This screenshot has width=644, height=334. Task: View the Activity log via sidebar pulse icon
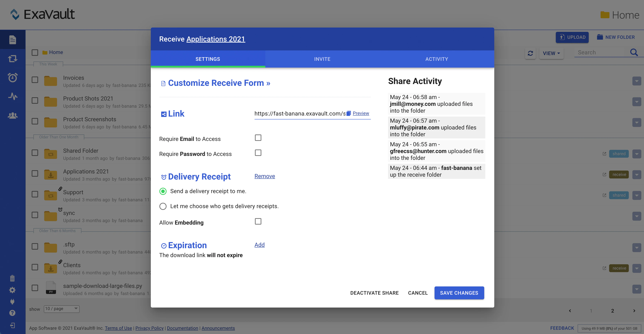point(13,96)
